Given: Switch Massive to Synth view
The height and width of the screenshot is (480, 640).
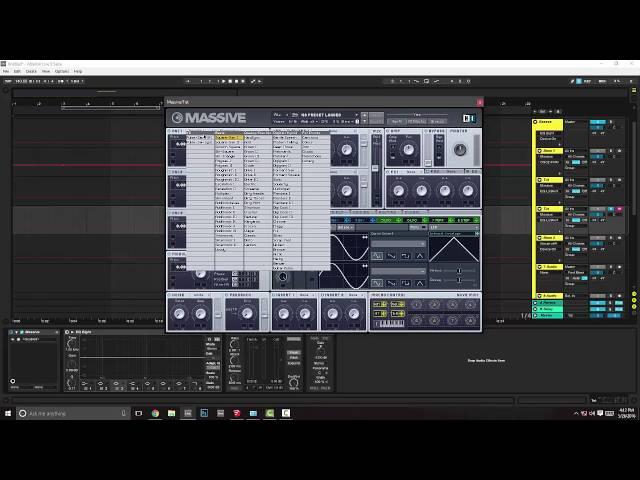Looking at the screenshot, I should tap(397, 122).
